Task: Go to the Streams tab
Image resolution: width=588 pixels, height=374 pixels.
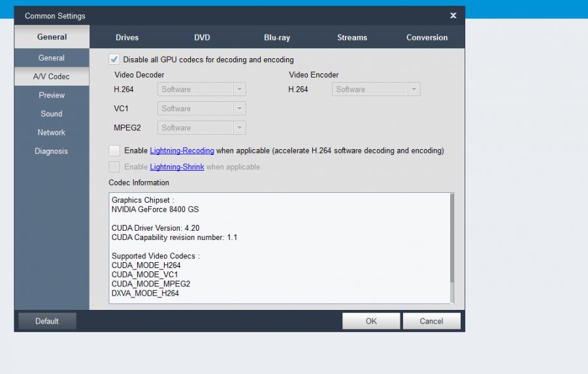Action: pos(352,37)
